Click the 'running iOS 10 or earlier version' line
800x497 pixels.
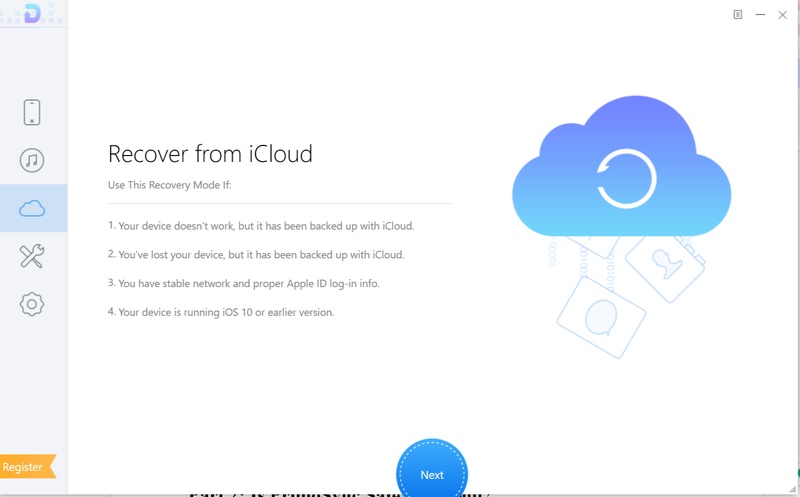click(221, 312)
